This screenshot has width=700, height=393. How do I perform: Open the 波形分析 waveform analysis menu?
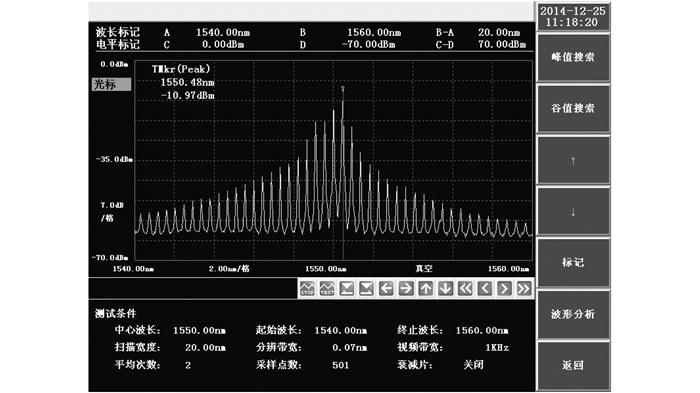(573, 314)
